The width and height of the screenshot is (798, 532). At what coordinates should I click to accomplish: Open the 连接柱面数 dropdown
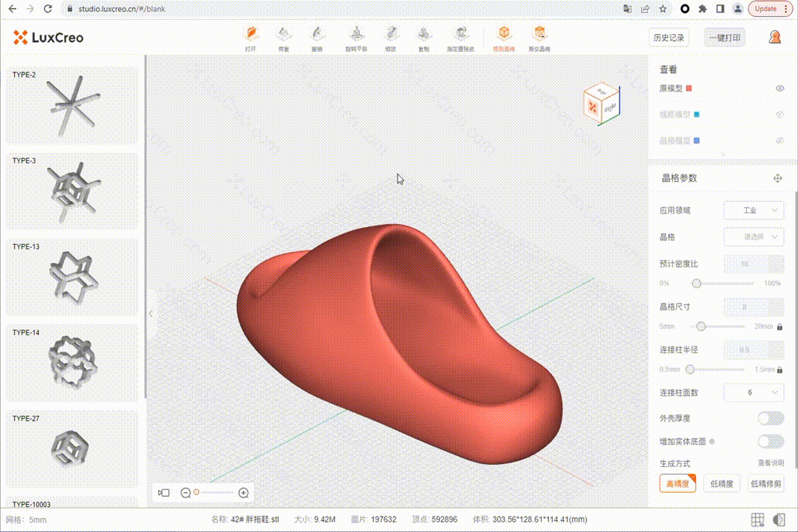(754, 392)
